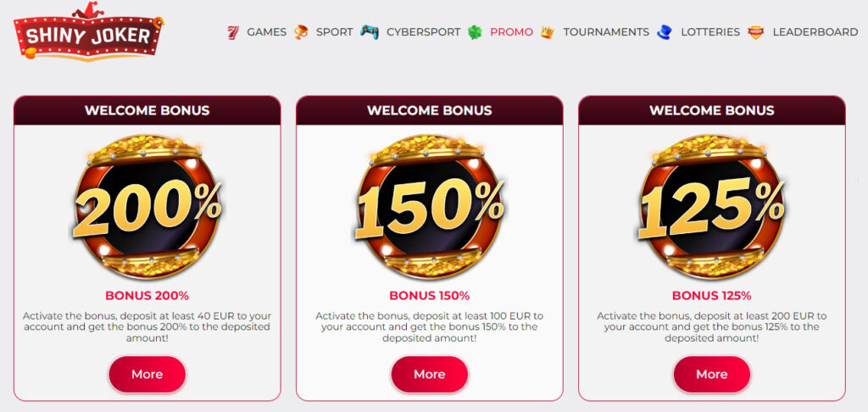Select the Promo menu item
Screen dimensions: 868x412
[x=511, y=32]
